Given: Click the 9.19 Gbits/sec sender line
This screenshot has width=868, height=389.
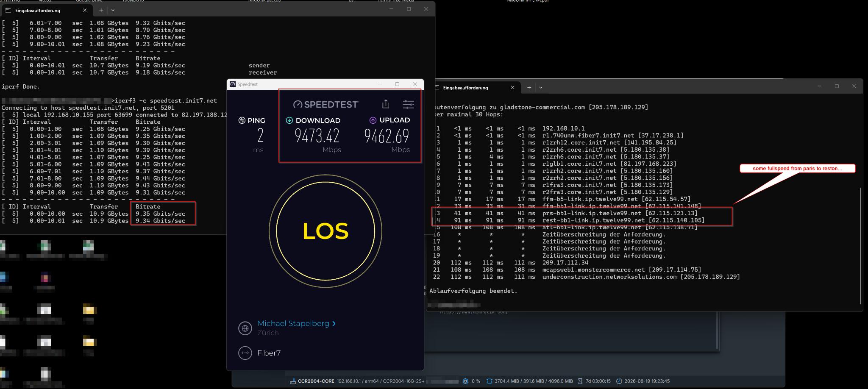Looking at the screenshot, I should pos(136,65).
